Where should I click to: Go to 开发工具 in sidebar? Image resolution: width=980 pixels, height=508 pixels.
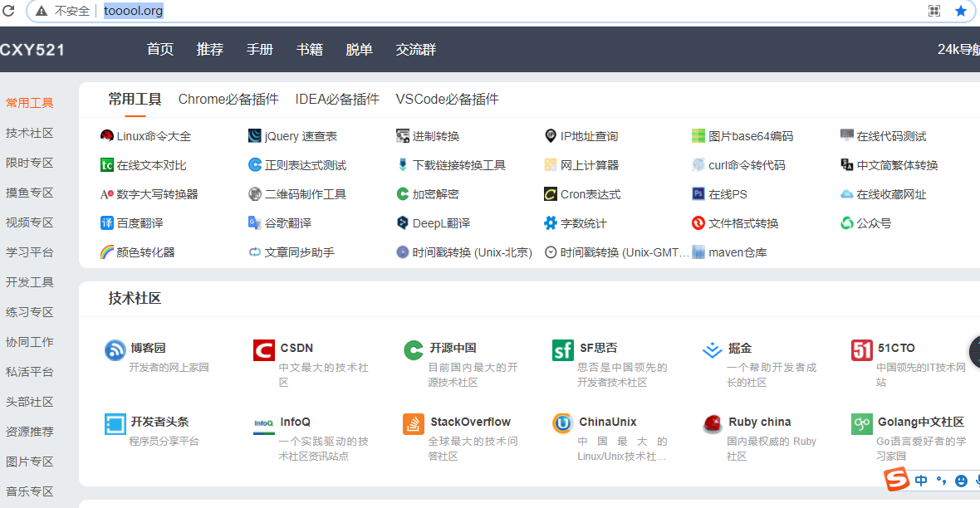tap(29, 282)
